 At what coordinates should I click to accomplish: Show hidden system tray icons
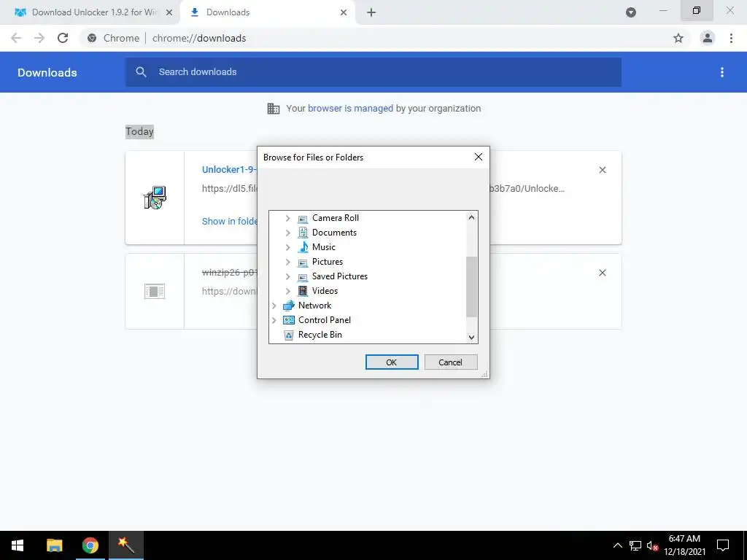[617, 545]
